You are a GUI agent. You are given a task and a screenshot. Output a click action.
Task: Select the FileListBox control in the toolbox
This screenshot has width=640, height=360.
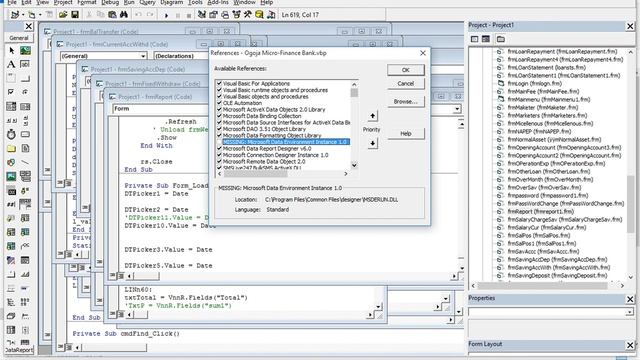[25, 149]
